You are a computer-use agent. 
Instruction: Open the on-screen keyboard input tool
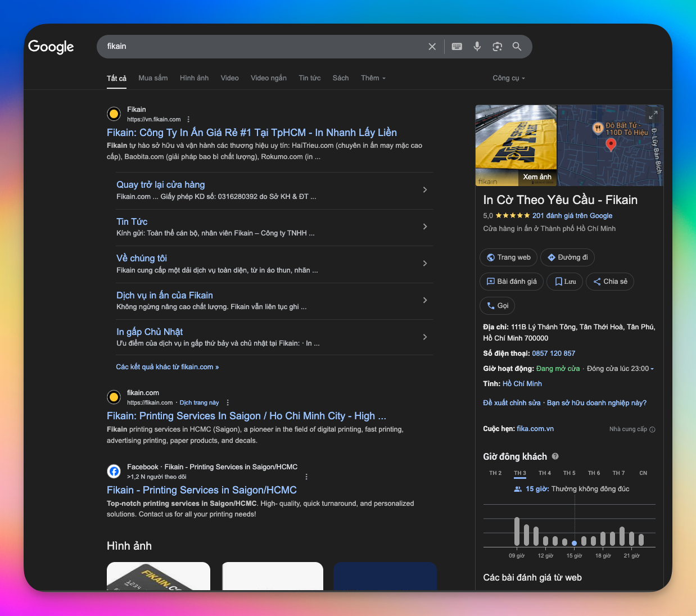(x=457, y=47)
